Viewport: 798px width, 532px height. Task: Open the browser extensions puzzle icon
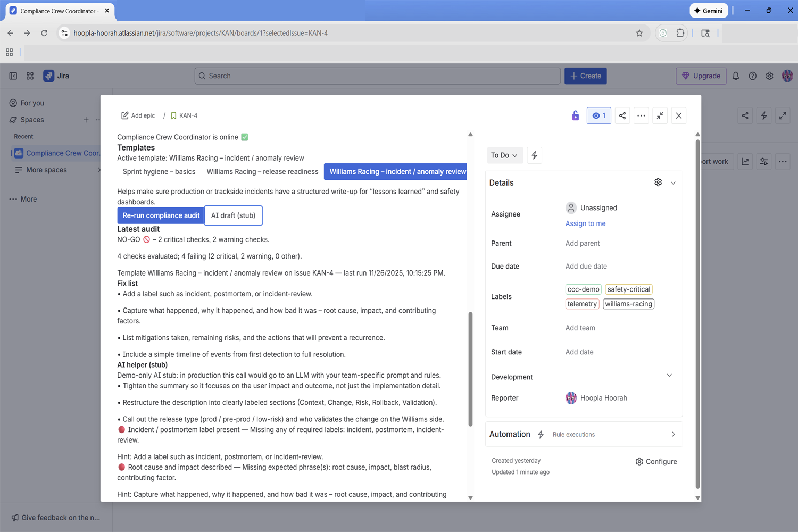680,33
